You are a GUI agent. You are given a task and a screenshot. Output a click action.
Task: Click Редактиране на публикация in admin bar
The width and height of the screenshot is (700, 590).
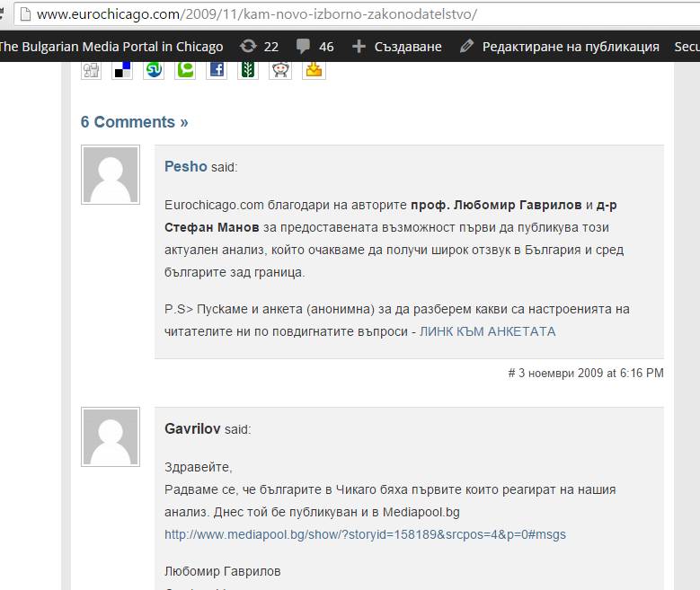pyautogui.click(x=559, y=47)
